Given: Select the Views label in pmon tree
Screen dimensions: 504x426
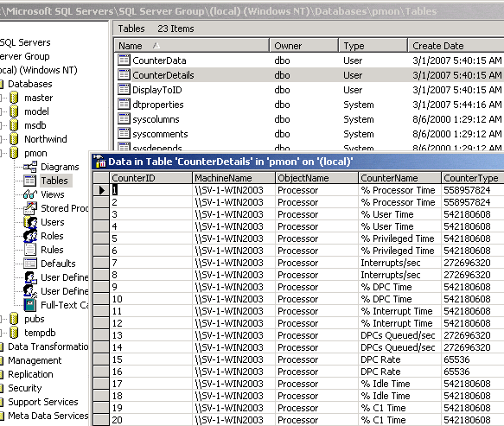Looking at the screenshot, I should click(53, 194).
